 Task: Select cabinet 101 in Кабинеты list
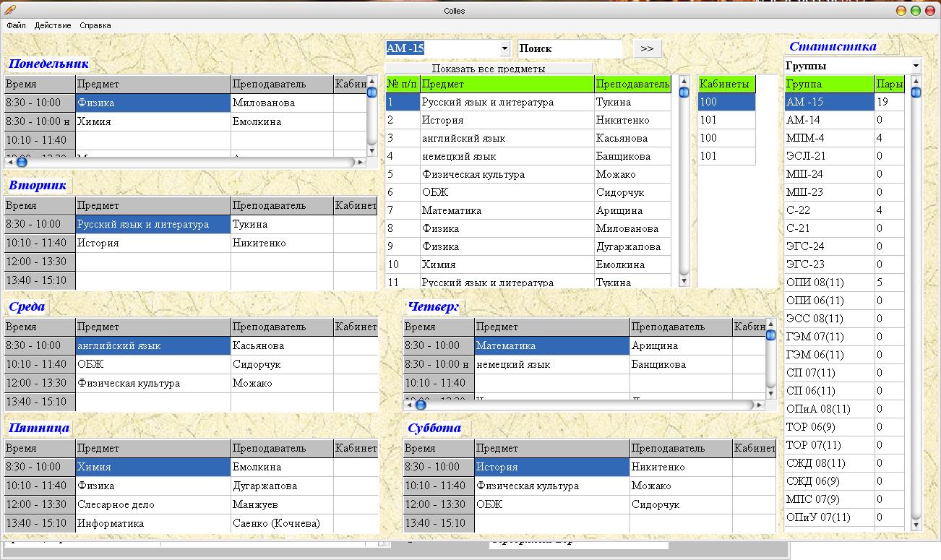point(726,120)
